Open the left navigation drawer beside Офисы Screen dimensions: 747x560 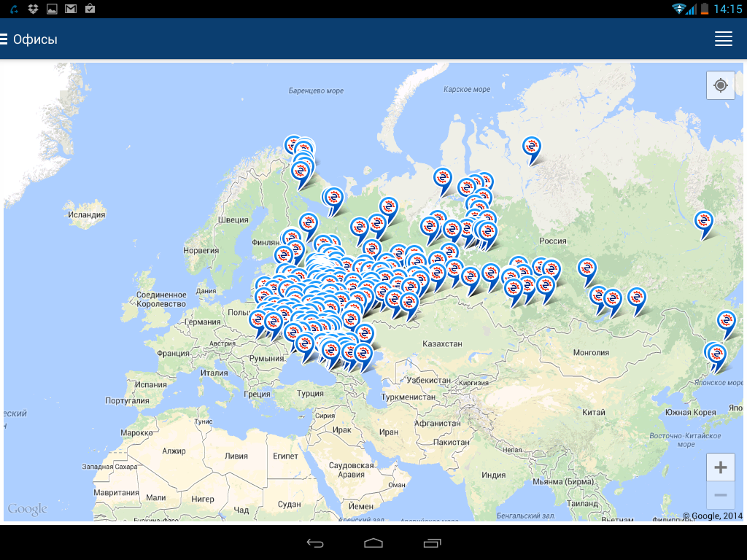click(4, 39)
